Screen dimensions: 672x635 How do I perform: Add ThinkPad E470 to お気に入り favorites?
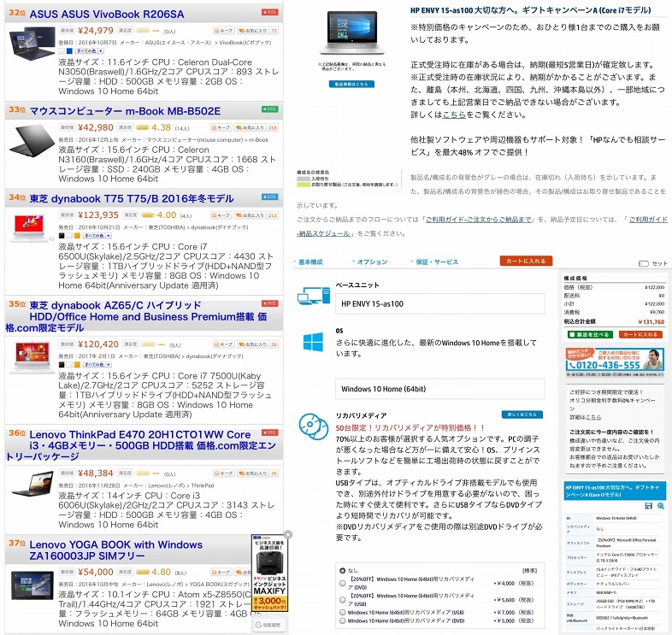(x=257, y=473)
